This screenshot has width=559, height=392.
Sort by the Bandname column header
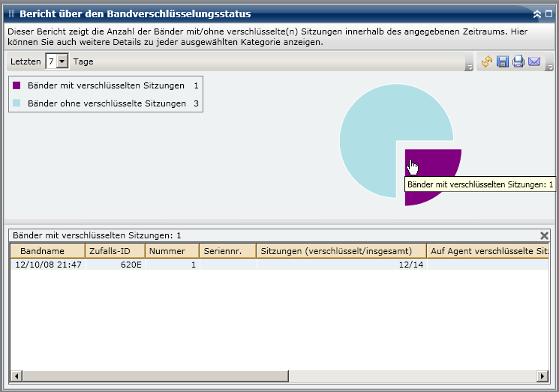tap(48, 251)
